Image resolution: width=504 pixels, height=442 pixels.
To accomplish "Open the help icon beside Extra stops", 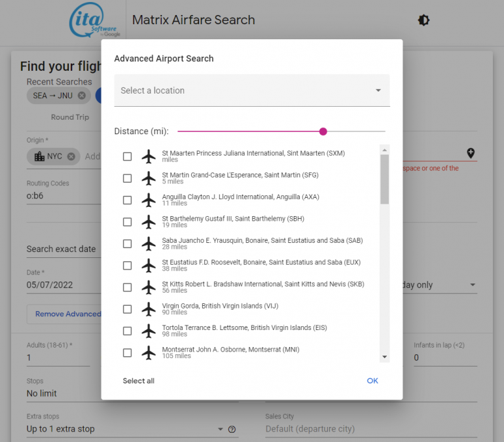I will tap(232, 430).
